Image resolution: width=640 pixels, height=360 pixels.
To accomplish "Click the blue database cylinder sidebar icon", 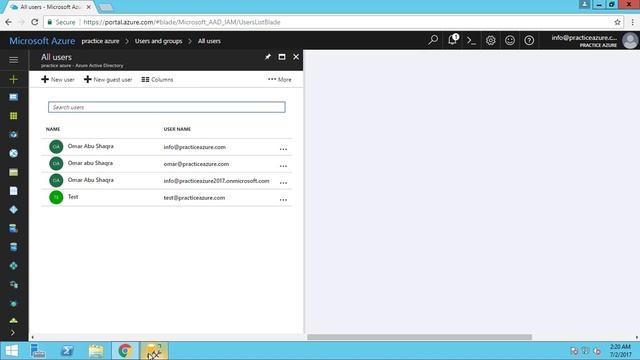I will click(x=13, y=247).
